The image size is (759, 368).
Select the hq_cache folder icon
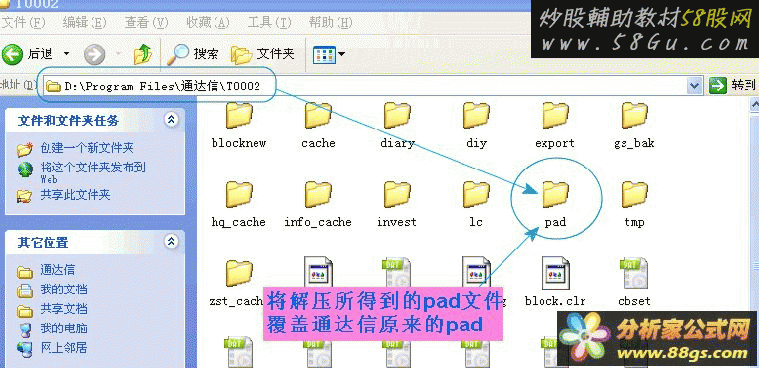coord(239,195)
